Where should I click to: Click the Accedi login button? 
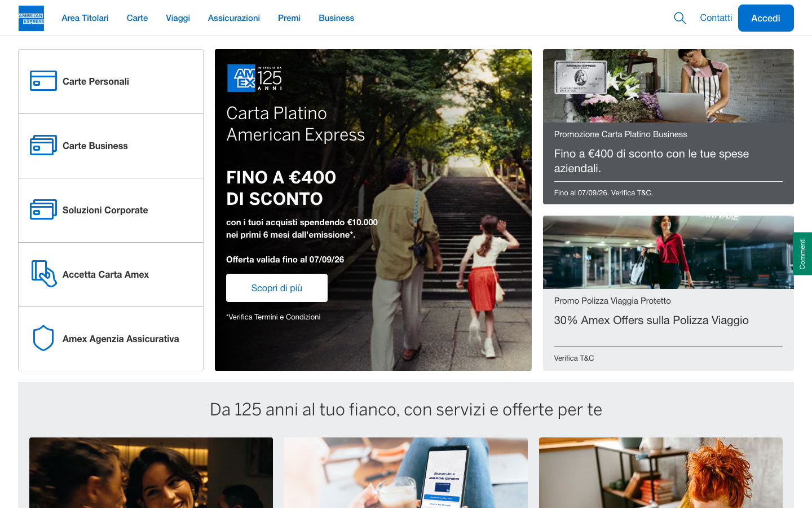(766, 18)
